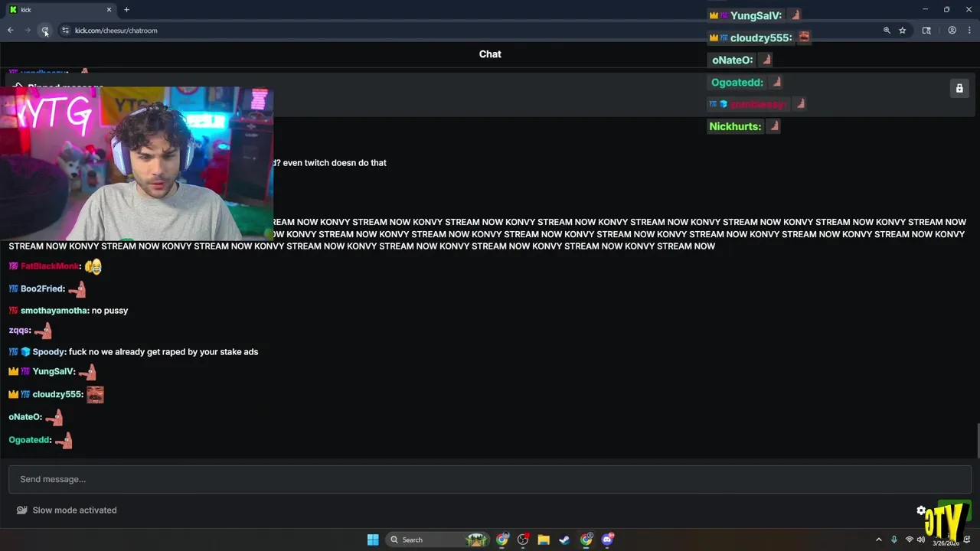Click Nickhurts in the overlay chat
Viewport: 980px width, 551px height.
(x=735, y=126)
